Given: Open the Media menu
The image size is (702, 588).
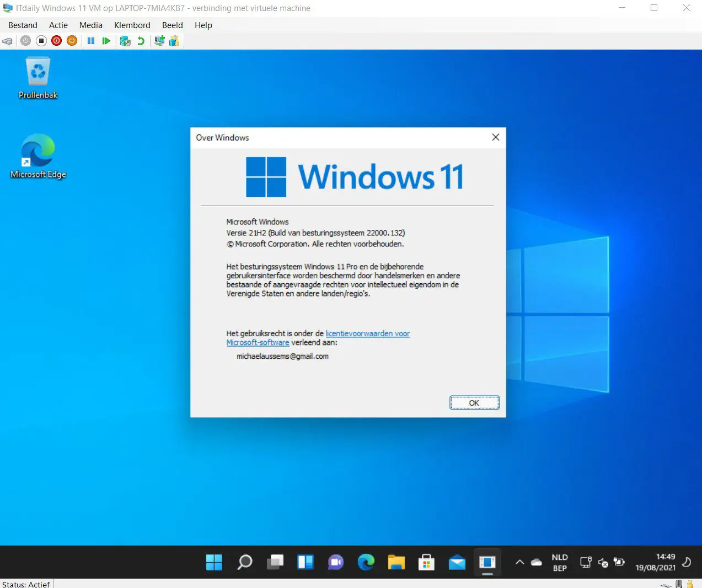Looking at the screenshot, I should (x=91, y=25).
